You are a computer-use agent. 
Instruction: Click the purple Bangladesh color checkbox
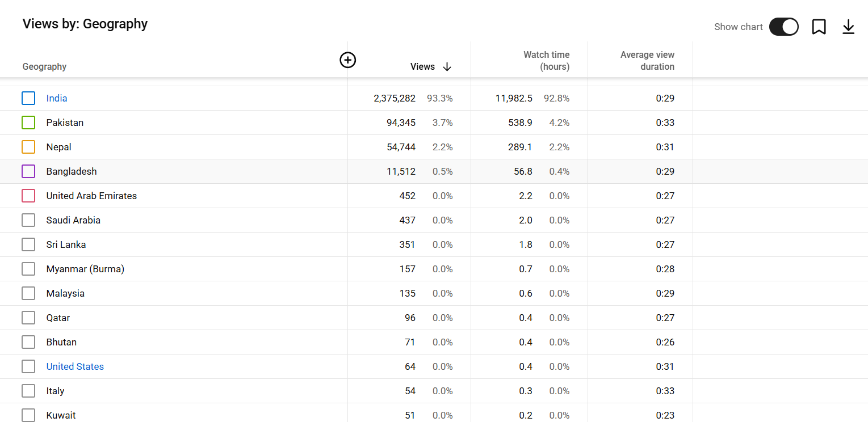tap(28, 171)
